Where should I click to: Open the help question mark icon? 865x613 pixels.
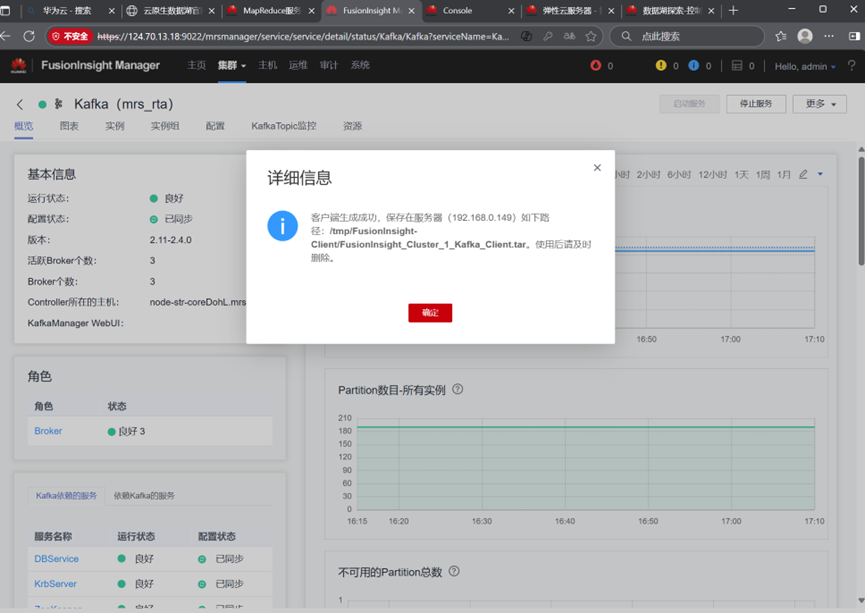click(x=851, y=66)
